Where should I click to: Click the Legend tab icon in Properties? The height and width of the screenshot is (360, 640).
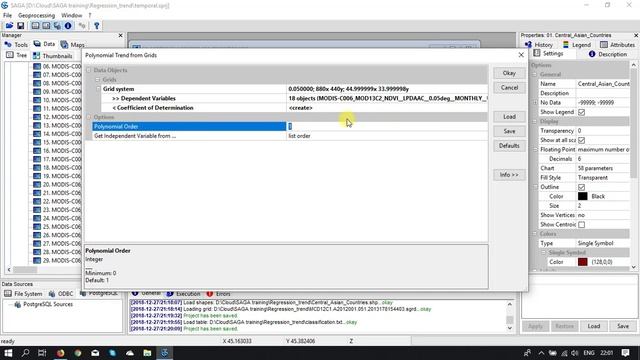pos(566,44)
